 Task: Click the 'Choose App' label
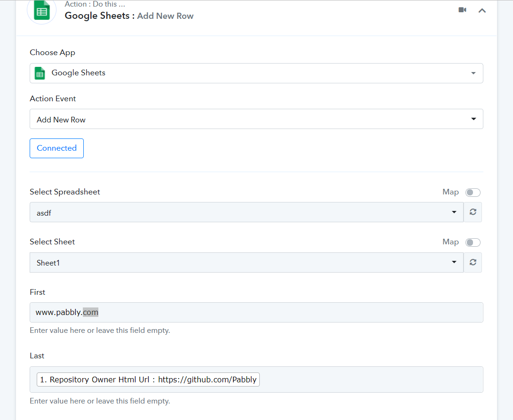click(52, 52)
